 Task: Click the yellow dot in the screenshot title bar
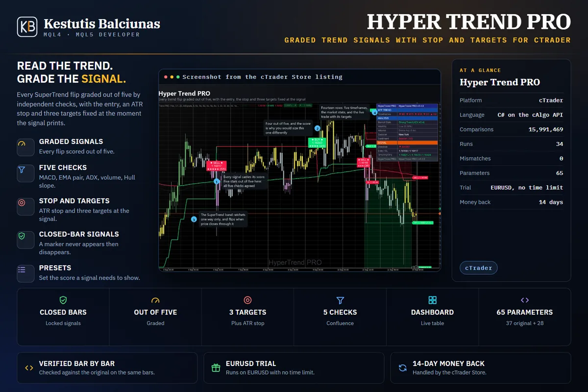click(x=172, y=77)
